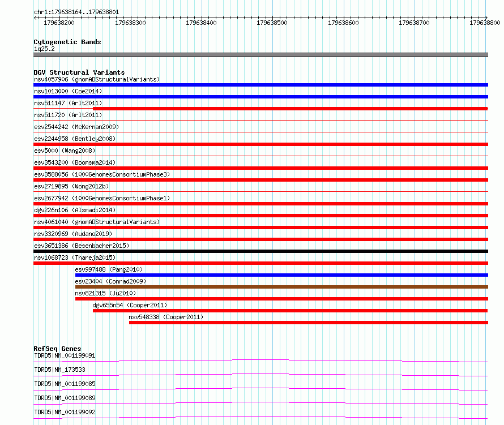The width and height of the screenshot is (504, 425).
Task: Open variant esv2677942 (1000GenomesConsortiumPhase1) label
Action: pos(102,198)
